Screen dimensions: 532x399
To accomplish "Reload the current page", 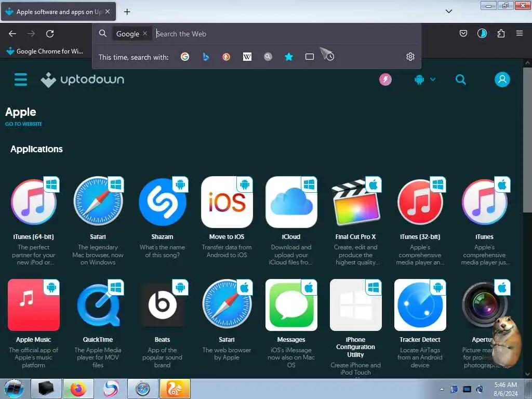I will [50, 34].
